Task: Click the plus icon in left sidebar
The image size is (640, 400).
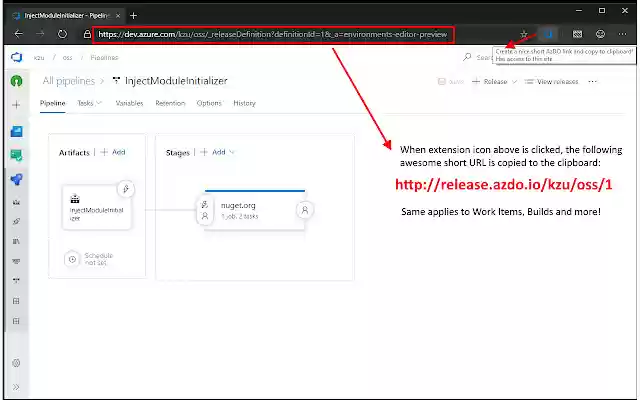Action: tap(16, 105)
